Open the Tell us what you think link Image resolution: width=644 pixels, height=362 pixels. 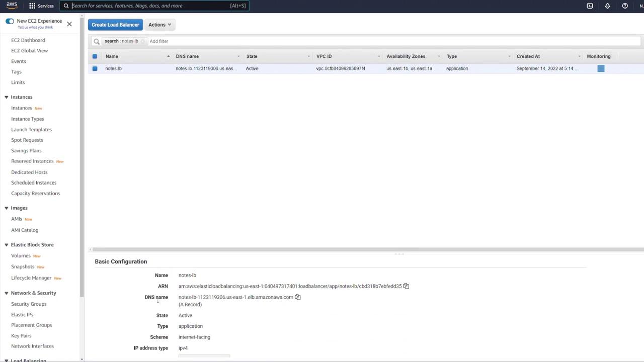click(x=35, y=27)
